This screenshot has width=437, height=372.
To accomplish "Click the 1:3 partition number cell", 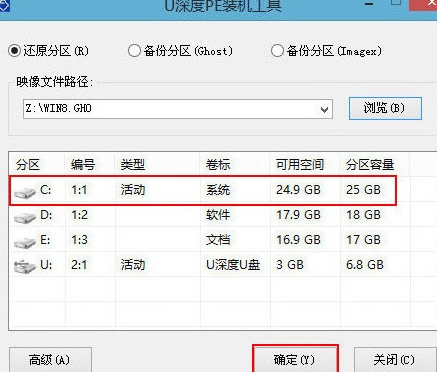I will (x=79, y=240).
